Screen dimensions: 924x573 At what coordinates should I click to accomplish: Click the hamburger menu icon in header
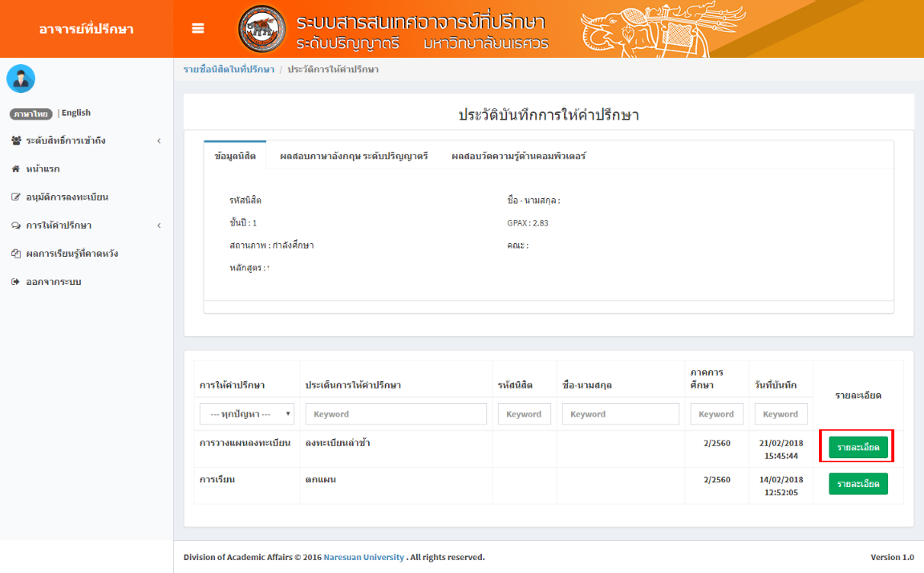click(198, 29)
